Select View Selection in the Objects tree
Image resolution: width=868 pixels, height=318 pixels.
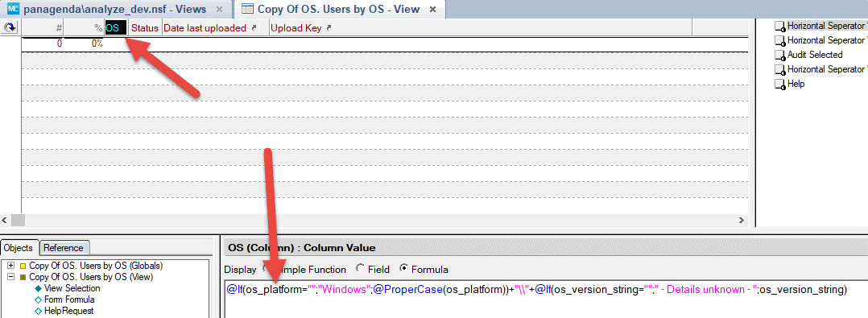(72, 289)
